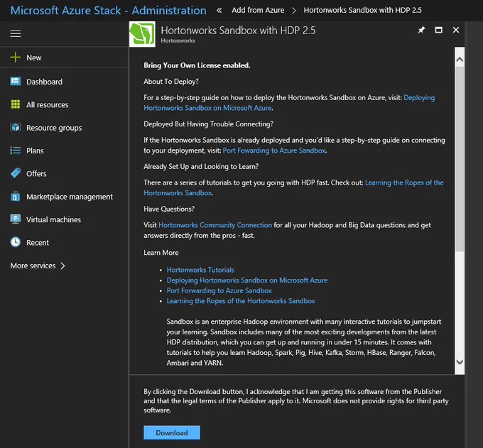This screenshot has height=448, width=483.
Task: Go to Marketplace management
Action: pos(70,197)
